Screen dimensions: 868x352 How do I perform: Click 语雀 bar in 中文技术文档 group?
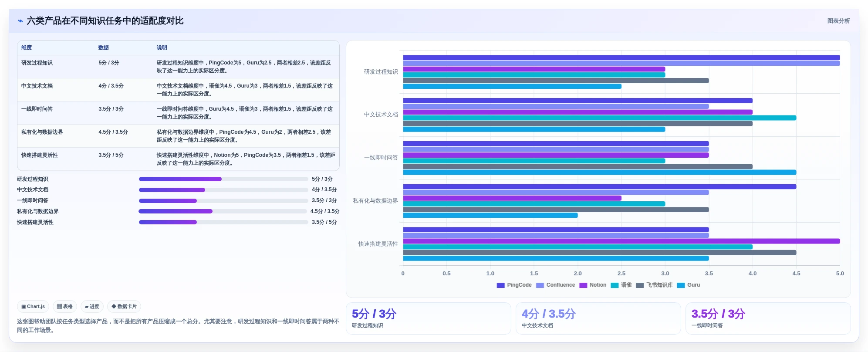tap(599, 118)
